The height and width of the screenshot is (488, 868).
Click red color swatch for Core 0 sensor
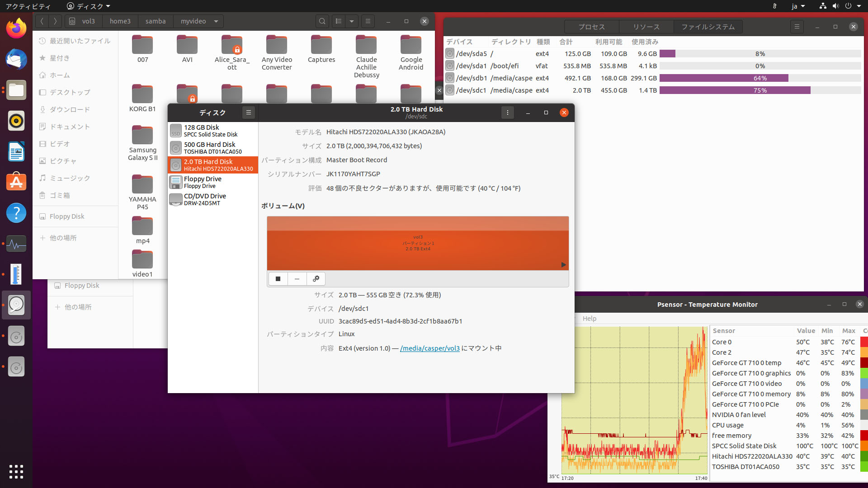pos(864,342)
